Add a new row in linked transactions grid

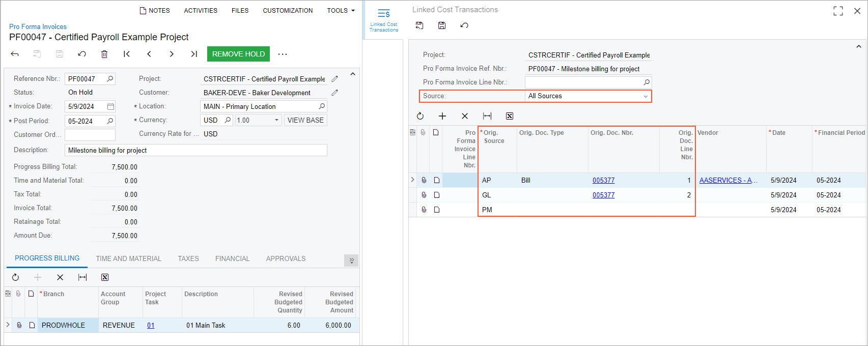(442, 116)
